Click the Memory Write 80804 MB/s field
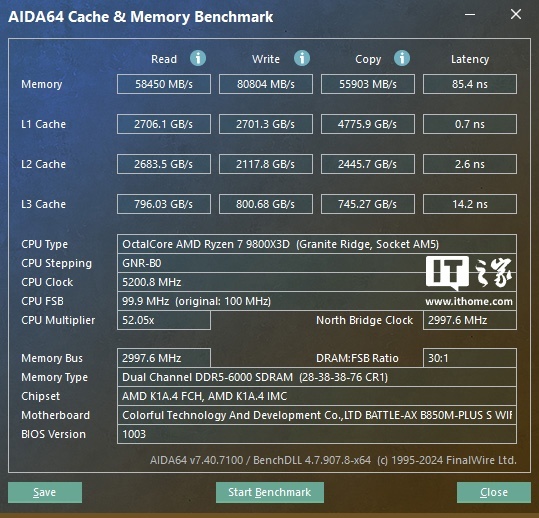The width and height of the screenshot is (539, 518). tap(266, 84)
